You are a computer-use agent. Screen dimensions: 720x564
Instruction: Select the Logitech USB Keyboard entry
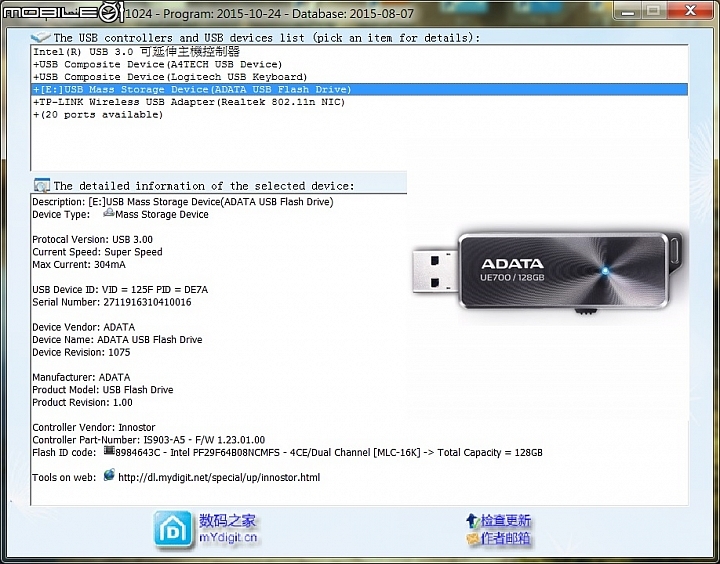point(360,77)
